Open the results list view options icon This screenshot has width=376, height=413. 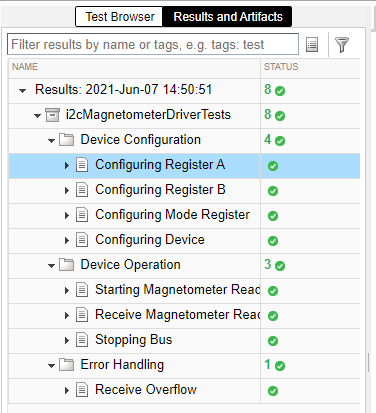(312, 44)
